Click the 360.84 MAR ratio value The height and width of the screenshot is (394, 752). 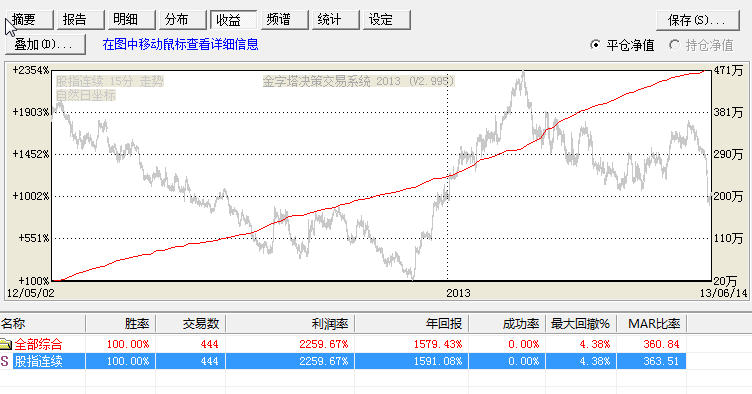tap(661, 344)
